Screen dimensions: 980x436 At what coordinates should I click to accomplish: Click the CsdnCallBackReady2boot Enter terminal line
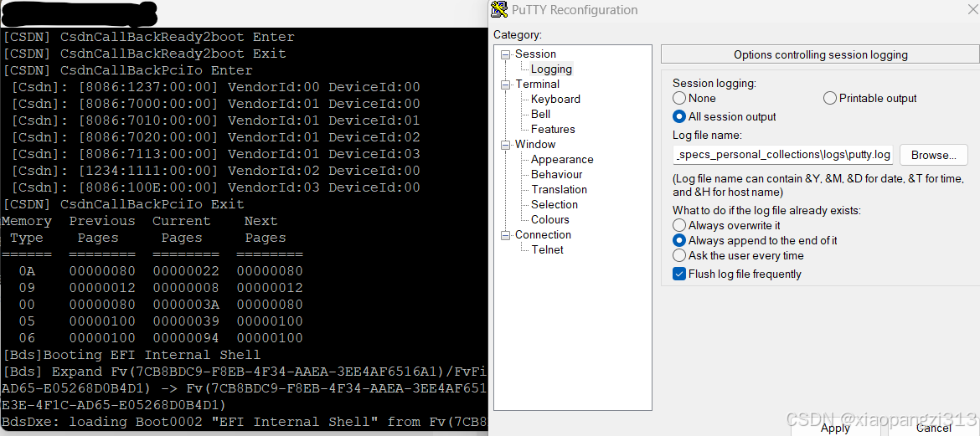(x=149, y=37)
